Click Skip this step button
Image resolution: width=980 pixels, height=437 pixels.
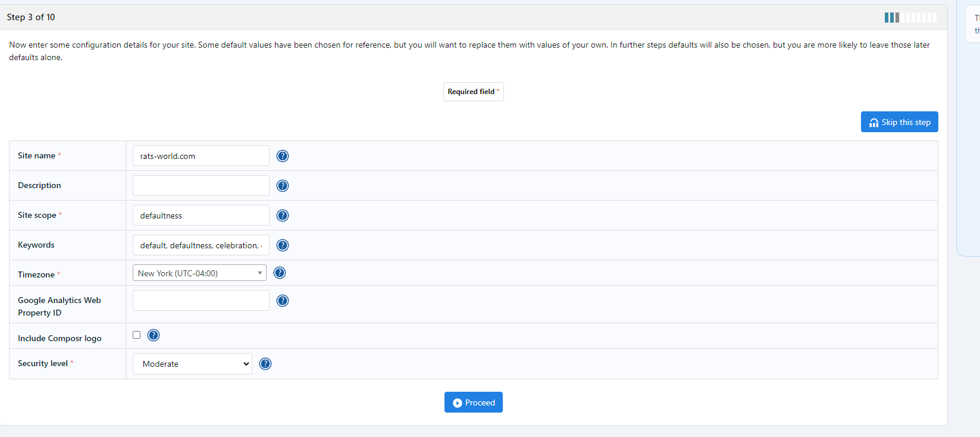(899, 122)
